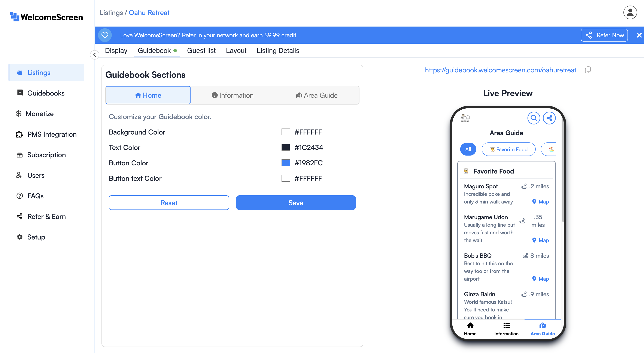The width and height of the screenshot is (644, 353).
Task: Select the Favorite Food filter chip
Action: (x=508, y=149)
